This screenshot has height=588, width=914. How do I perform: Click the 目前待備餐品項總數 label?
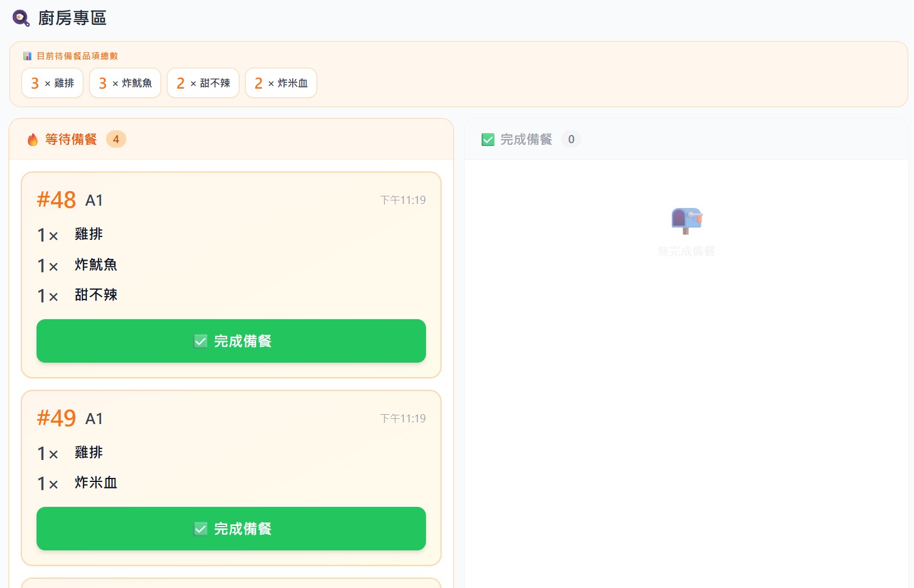click(77, 56)
